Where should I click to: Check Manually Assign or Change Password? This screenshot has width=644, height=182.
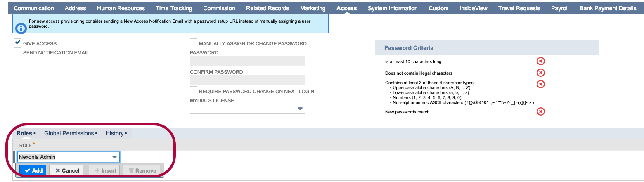(193, 43)
